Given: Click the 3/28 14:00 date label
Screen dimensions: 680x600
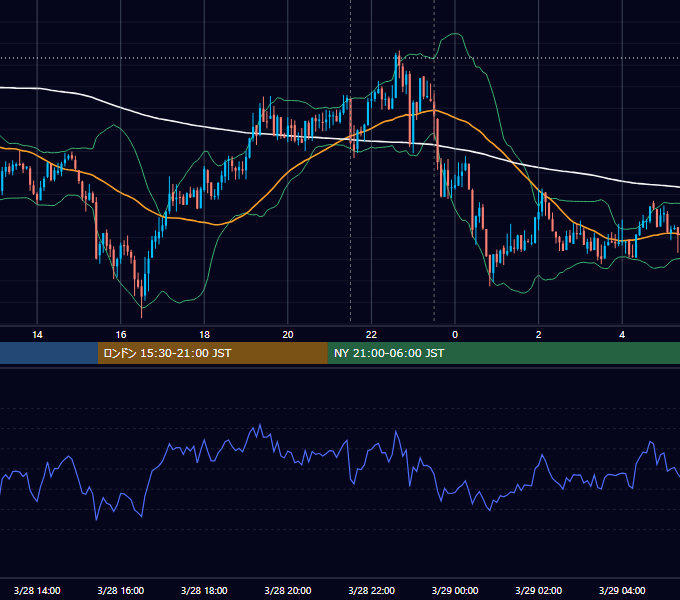Looking at the screenshot, I should click(37, 590).
